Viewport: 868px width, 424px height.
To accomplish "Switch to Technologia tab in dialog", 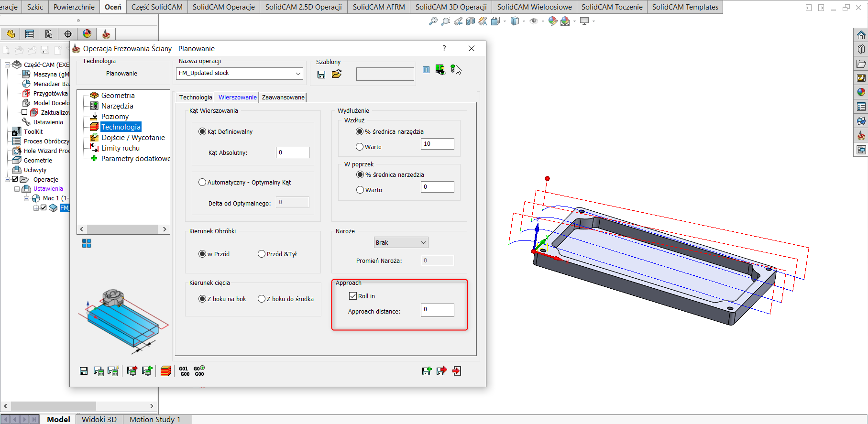I will tap(196, 97).
